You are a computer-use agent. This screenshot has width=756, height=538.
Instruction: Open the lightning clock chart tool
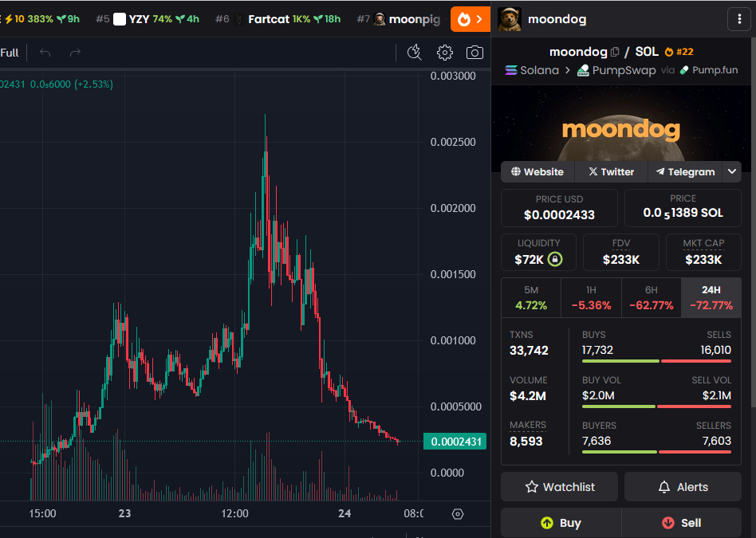point(414,53)
